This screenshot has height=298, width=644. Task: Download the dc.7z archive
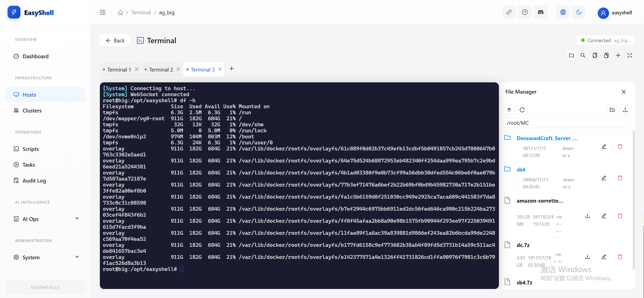coord(587,257)
